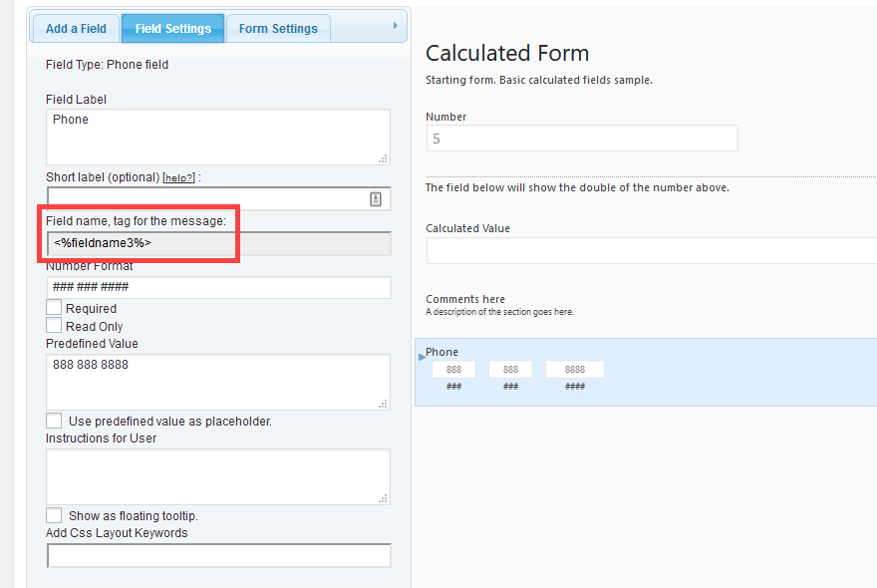Image resolution: width=877 pixels, height=588 pixels.
Task: Click the right arrow to reveal more tabs
Action: 395,27
